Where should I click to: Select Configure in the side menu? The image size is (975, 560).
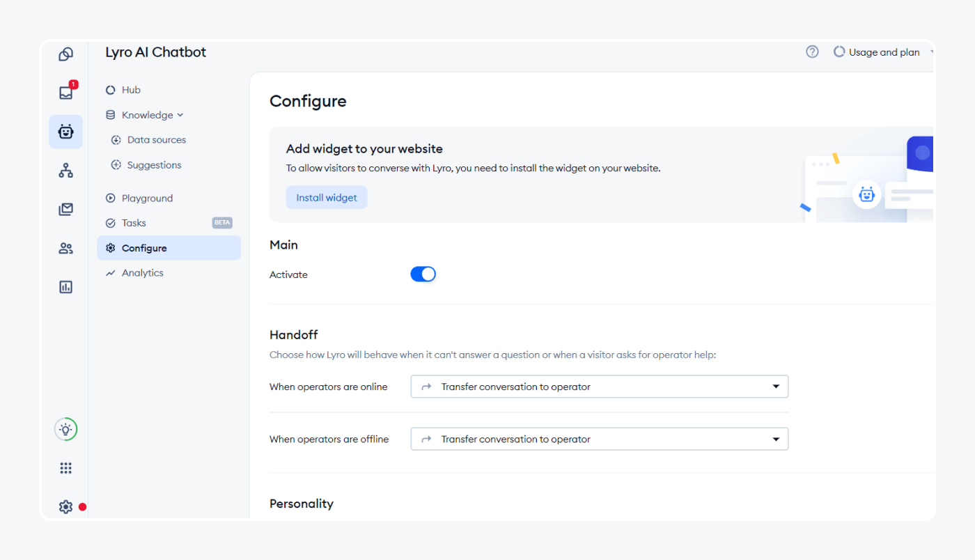point(169,248)
